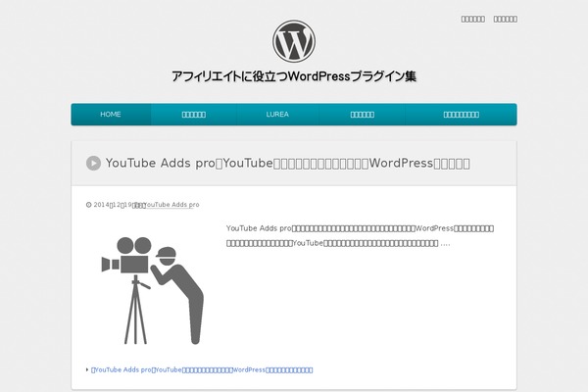Open the YouTube Adds pro category link
The height and width of the screenshot is (392, 588).
[x=171, y=205]
